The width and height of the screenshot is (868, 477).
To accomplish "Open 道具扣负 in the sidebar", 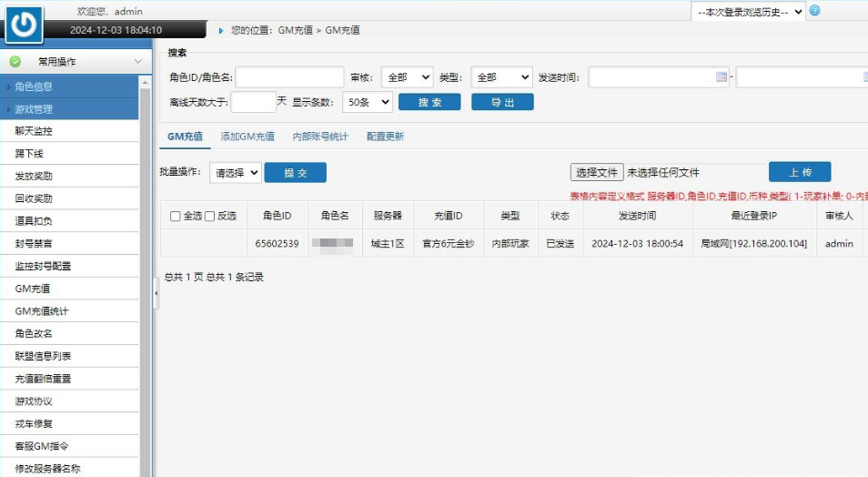I will 69,221.
